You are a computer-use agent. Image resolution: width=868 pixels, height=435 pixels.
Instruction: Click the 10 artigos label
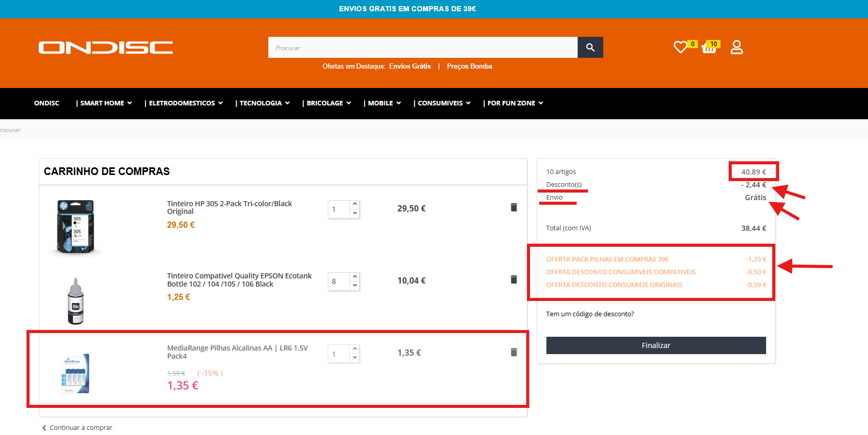561,172
